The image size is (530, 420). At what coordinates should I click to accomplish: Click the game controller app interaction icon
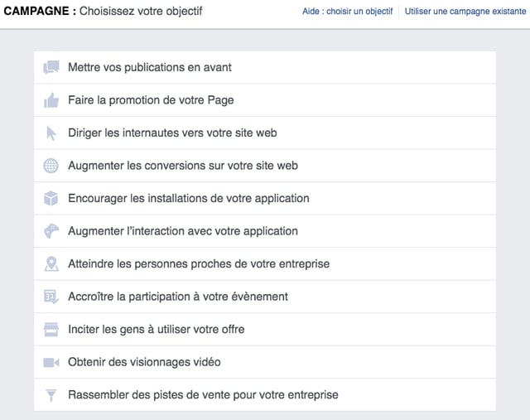[x=51, y=231]
